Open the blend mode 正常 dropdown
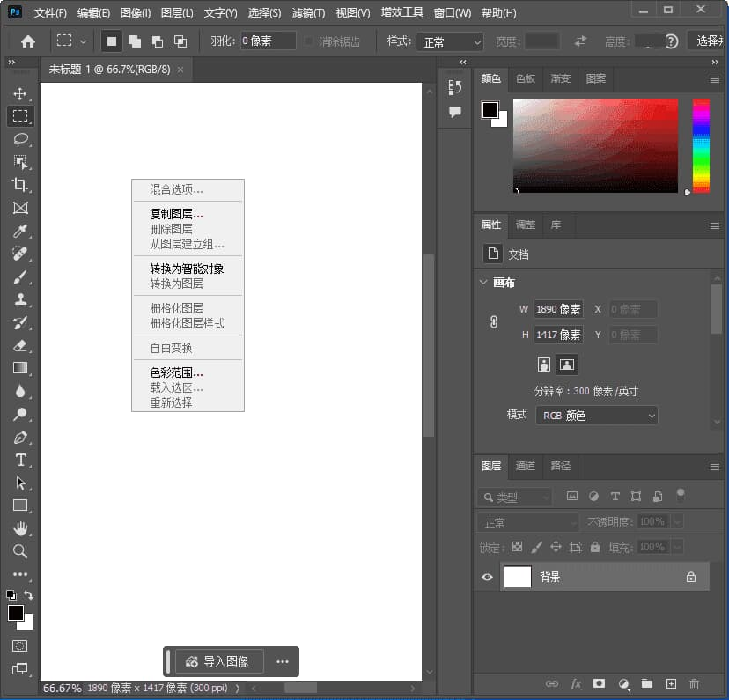Screen dimensions: 729x700 tap(526, 521)
